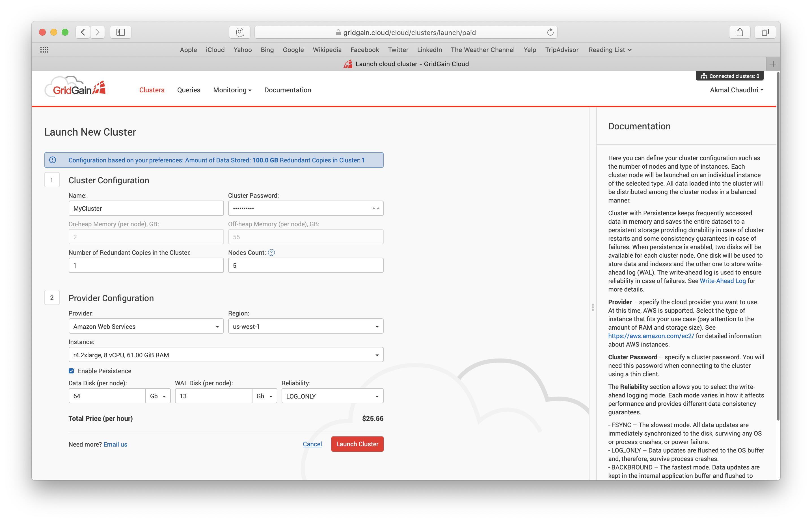Open the Ghostery ghost extension icon
Screen dimensions: 812x522
(240, 32)
